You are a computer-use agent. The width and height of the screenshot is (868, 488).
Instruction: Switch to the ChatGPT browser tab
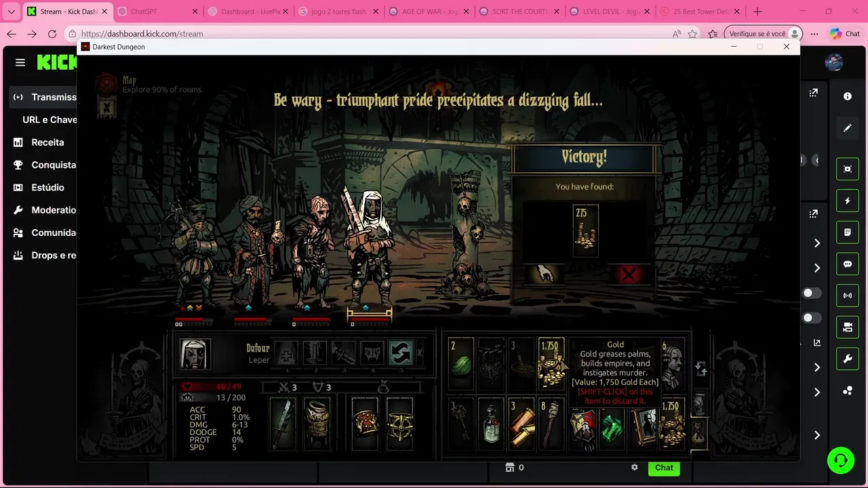click(157, 12)
